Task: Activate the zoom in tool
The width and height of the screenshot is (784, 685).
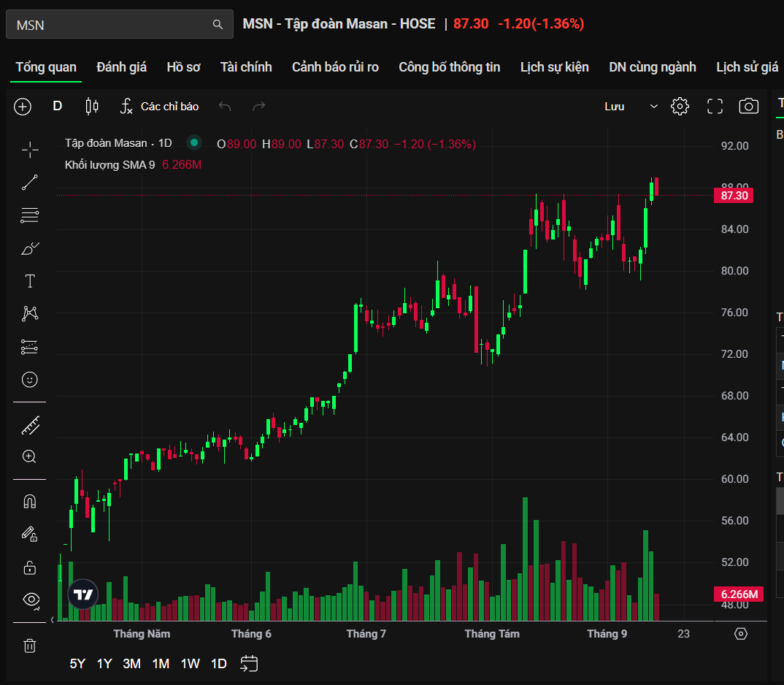Action: [29, 456]
